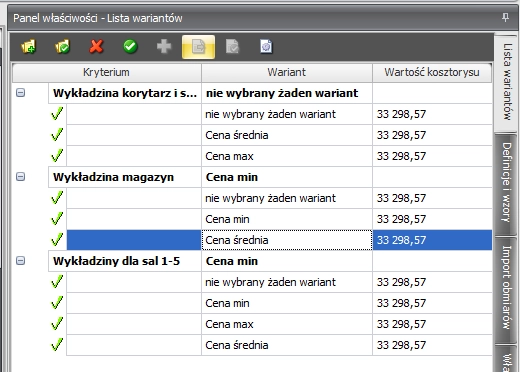Collapse the Wykładzina korytarz i s... group
The width and height of the screenshot is (520, 372).
click(21, 93)
